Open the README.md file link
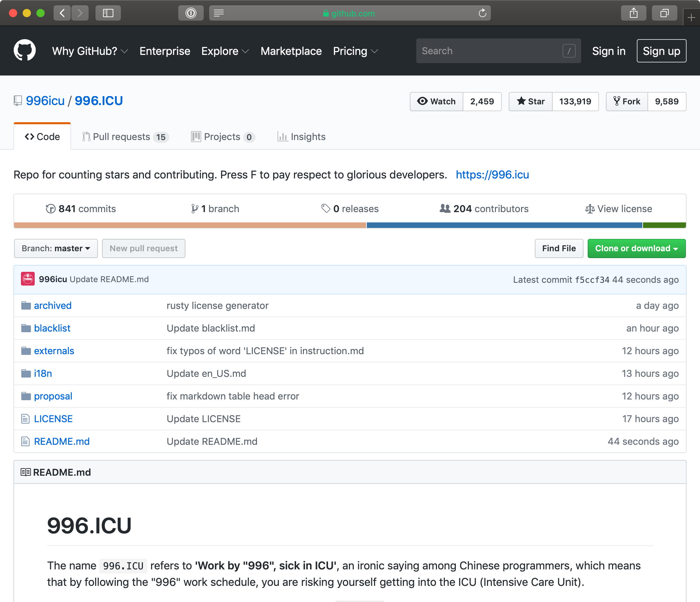Viewport: 700px width, 602px height. 62,441
